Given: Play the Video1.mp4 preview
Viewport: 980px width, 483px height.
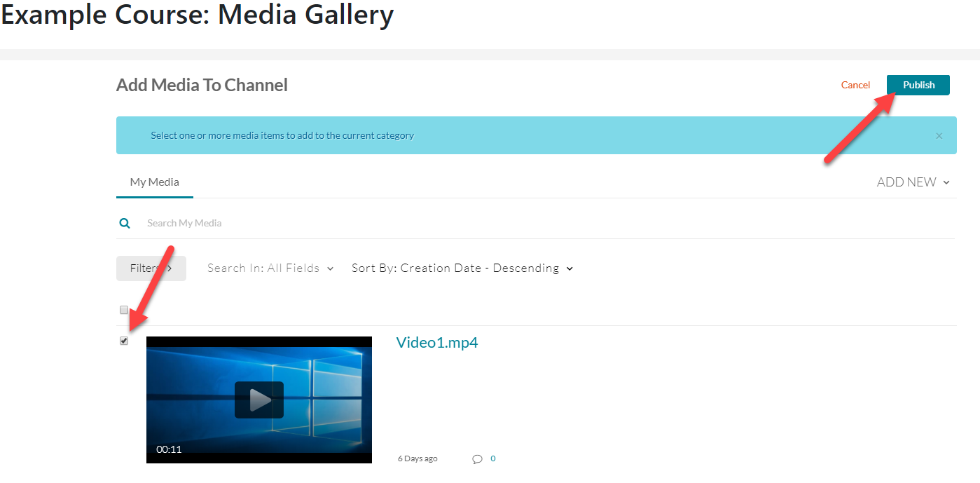Looking at the screenshot, I should point(259,400).
